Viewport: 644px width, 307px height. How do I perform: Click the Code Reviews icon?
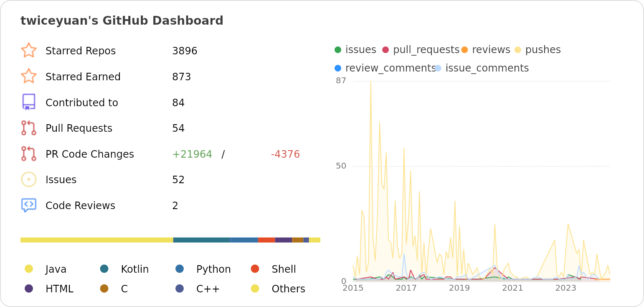29,205
